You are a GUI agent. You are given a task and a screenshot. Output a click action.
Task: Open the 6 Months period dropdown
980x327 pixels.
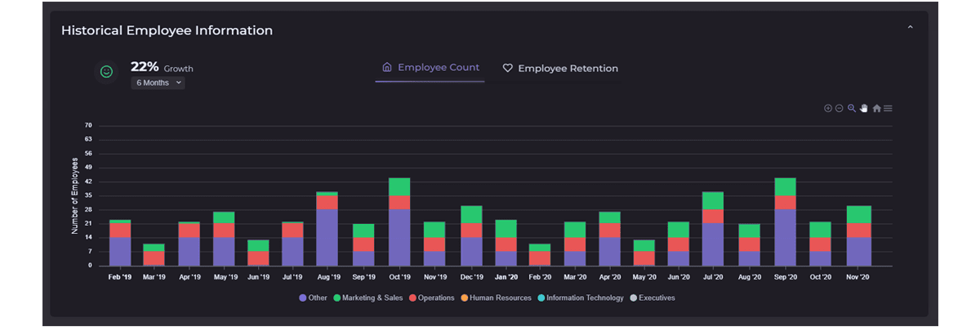[x=159, y=83]
